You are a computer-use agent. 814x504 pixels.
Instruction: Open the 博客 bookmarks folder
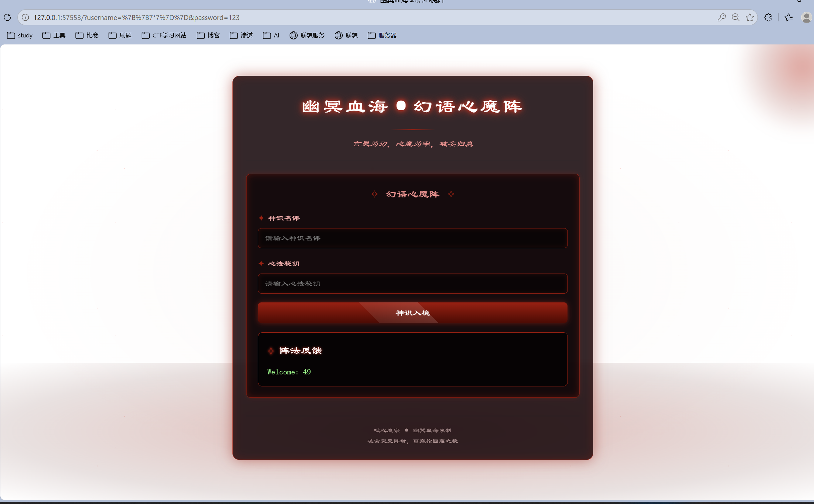[208, 35]
